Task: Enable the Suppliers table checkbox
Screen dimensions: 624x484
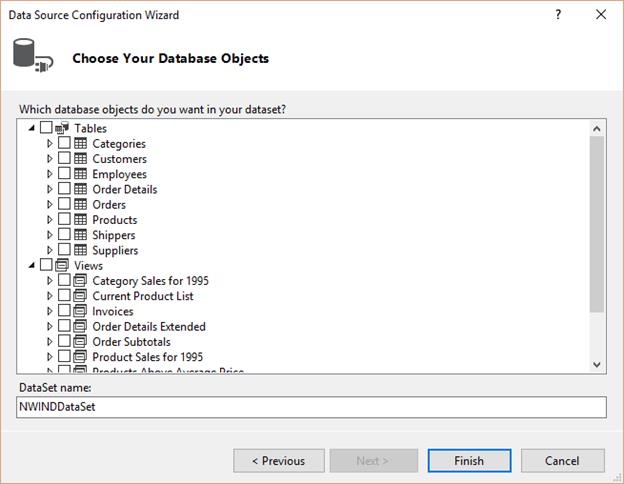Action: tap(64, 250)
